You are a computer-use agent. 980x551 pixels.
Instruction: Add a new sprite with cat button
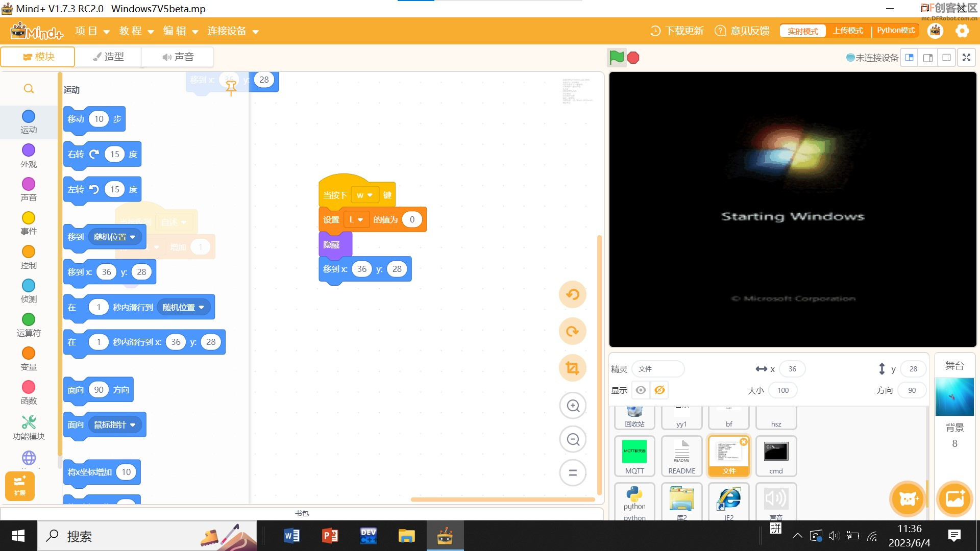(x=908, y=498)
